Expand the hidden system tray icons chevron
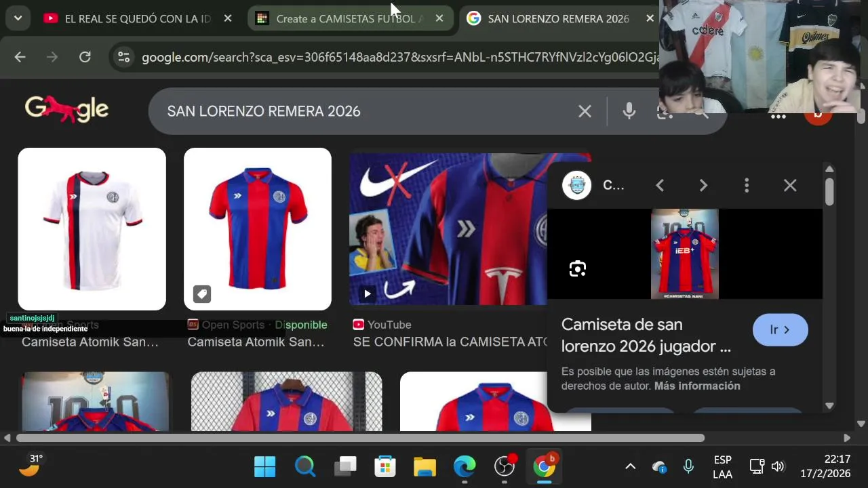The image size is (868, 488). point(630,466)
